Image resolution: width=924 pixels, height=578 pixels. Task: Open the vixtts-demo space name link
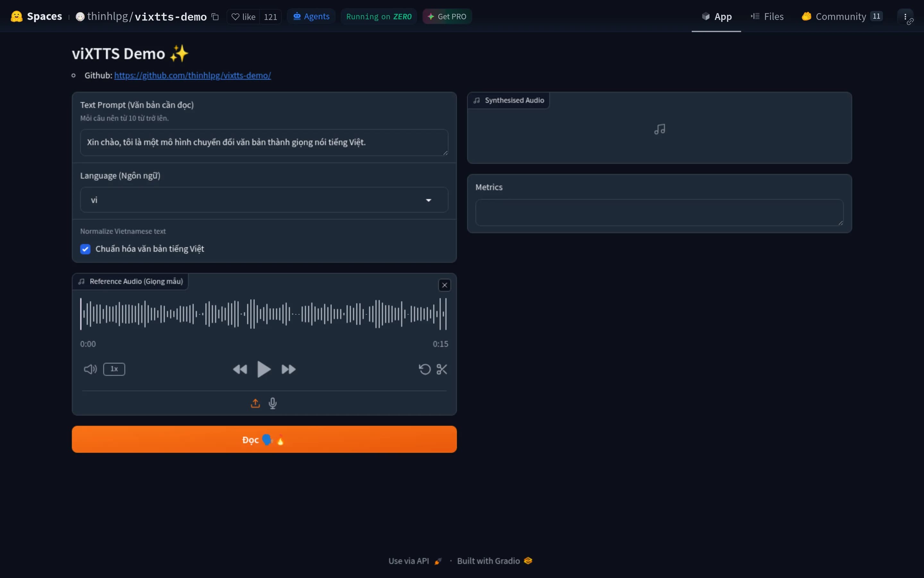pyautogui.click(x=171, y=17)
